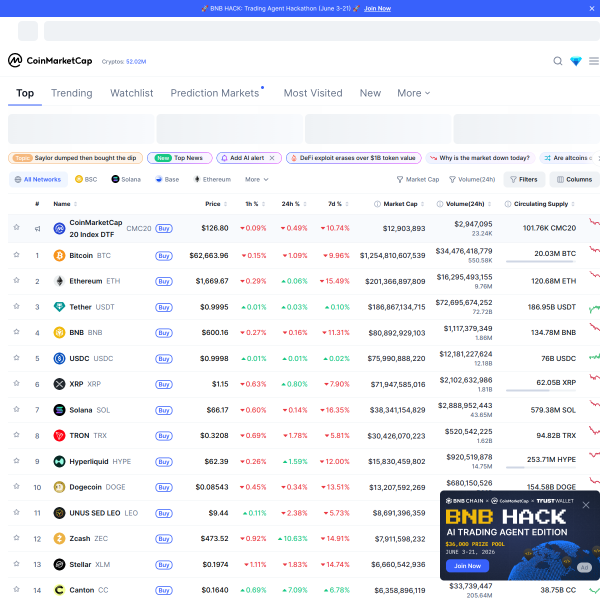Open the Market Cap filter

[x=418, y=179]
